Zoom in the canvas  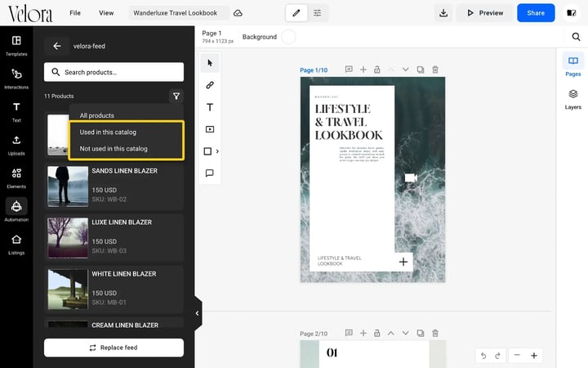coord(534,355)
